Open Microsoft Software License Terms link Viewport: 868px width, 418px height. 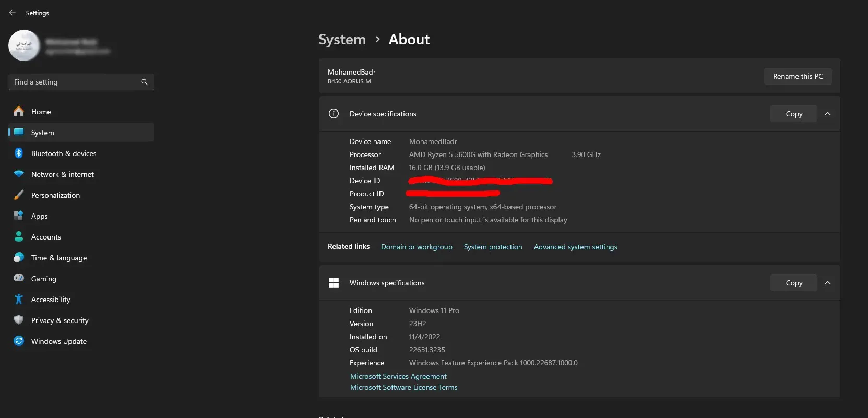pyautogui.click(x=404, y=387)
